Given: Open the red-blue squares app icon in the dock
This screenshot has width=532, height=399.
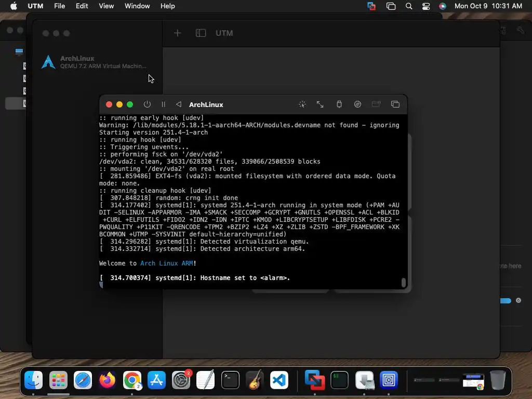Looking at the screenshot, I should pos(315,380).
